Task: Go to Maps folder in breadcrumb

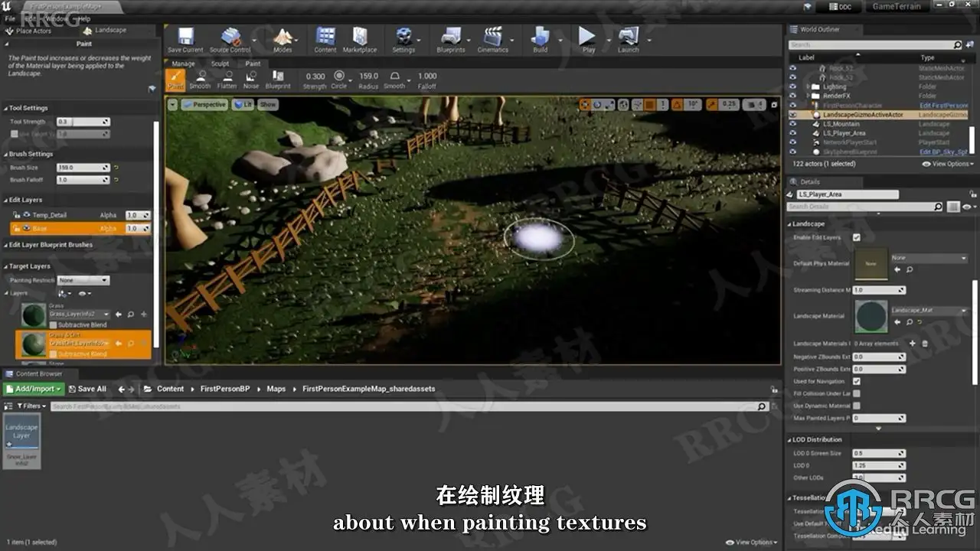Action: [x=276, y=389]
